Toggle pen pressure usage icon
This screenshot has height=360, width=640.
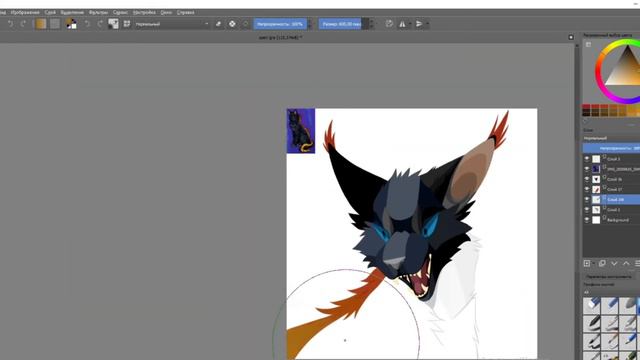click(389, 24)
